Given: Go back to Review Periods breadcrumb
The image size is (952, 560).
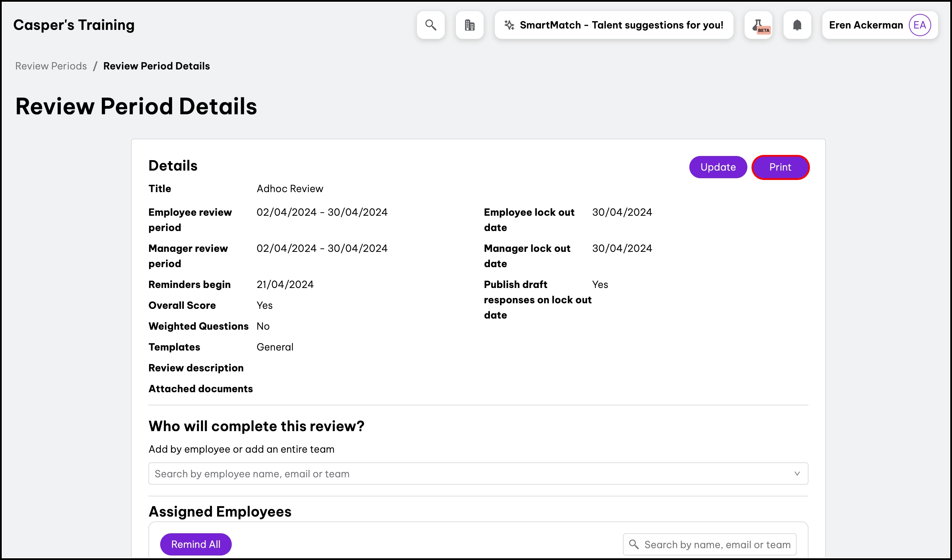Looking at the screenshot, I should pos(51,66).
